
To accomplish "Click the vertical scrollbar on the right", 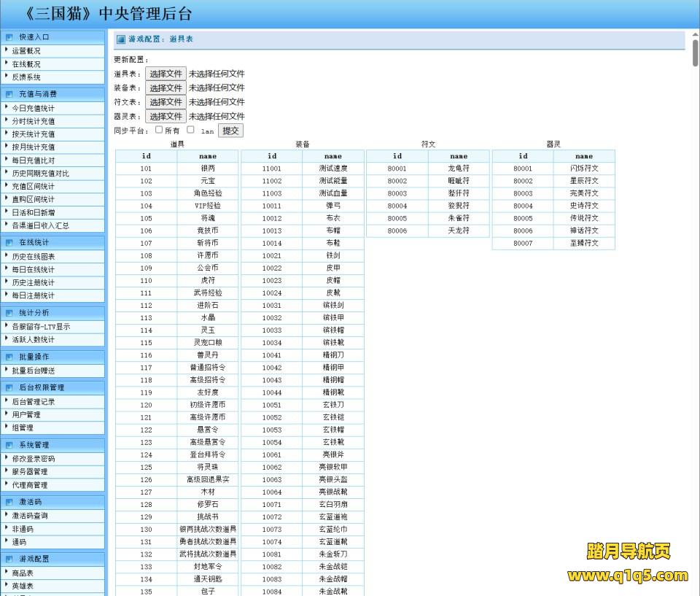I will point(695,53).
